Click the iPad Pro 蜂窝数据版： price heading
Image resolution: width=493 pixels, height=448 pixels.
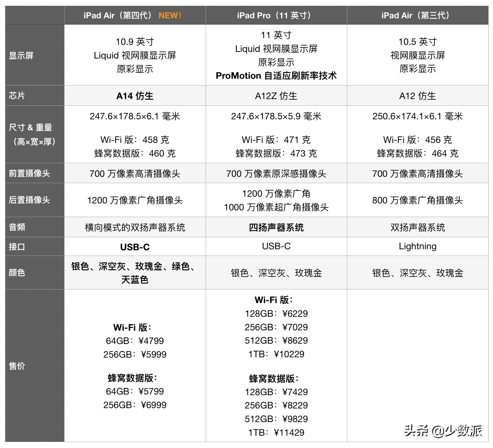point(274,379)
